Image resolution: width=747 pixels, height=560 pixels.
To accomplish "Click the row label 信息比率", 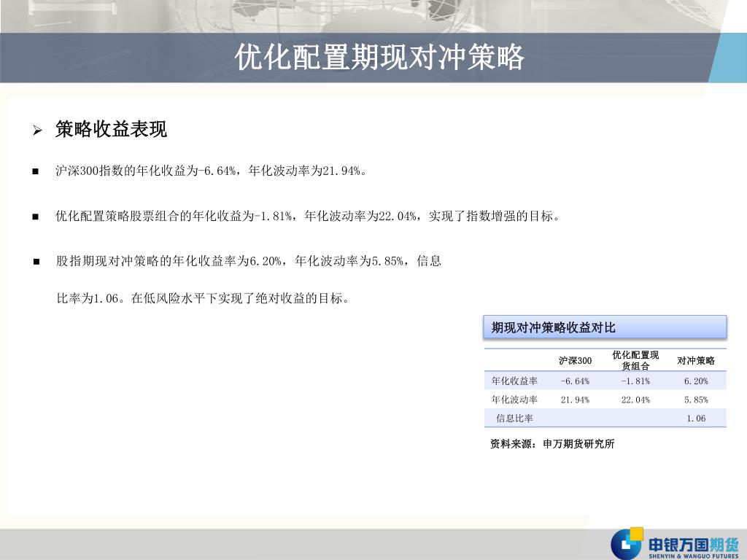I will 514,418.
